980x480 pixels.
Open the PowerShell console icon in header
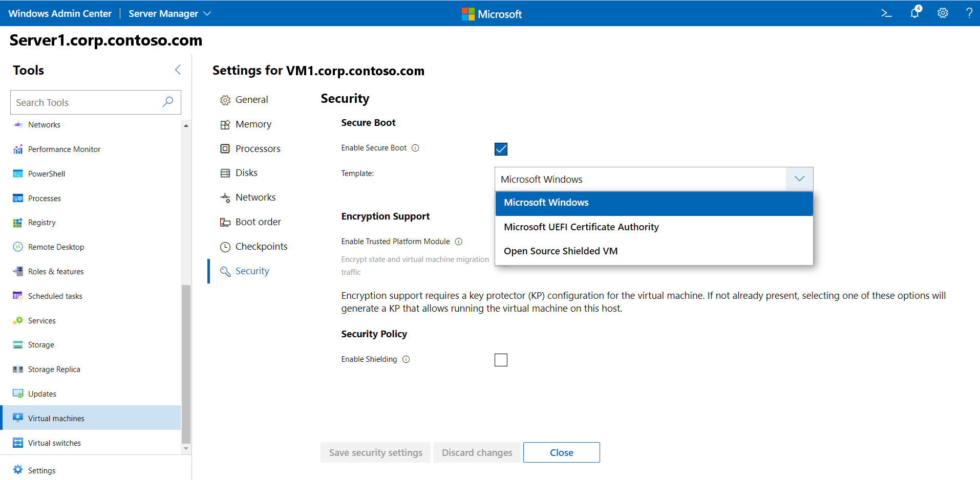coord(886,13)
